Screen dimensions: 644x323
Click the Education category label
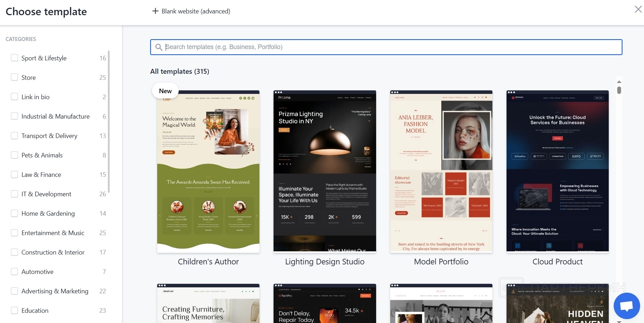tap(35, 311)
